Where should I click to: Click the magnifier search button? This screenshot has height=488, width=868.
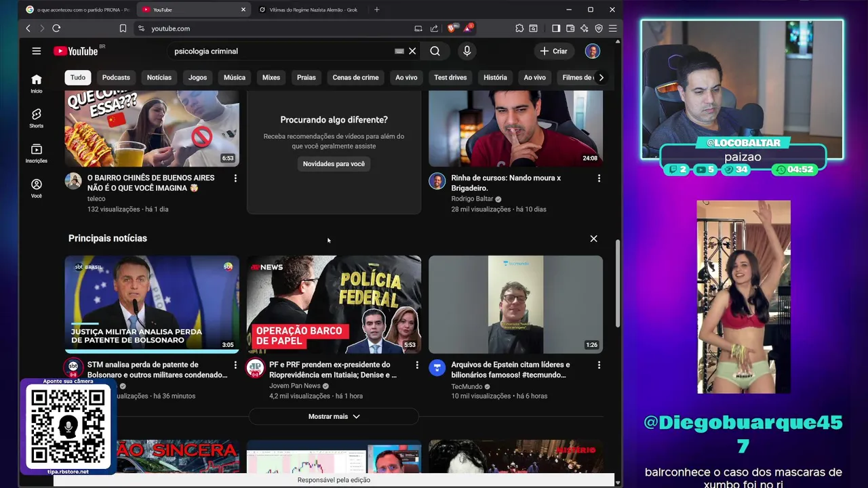pyautogui.click(x=435, y=51)
